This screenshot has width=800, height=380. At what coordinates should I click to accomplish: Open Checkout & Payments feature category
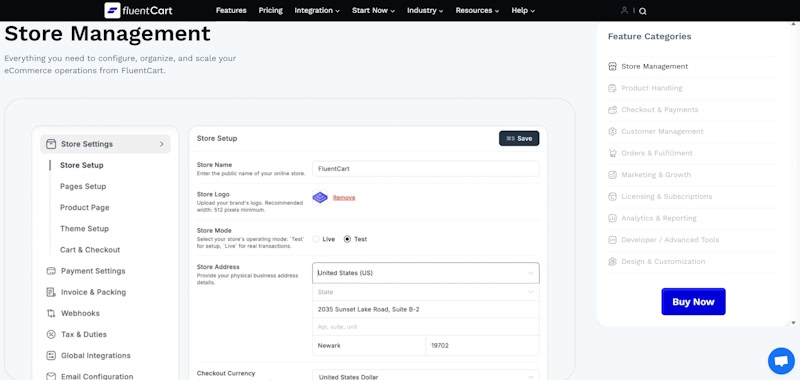click(660, 110)
